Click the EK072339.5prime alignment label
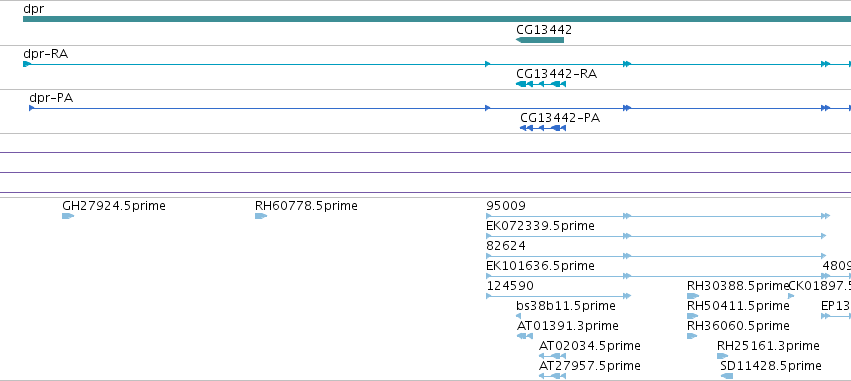This screenshot has width=851, height=381. [x=540, y=225]
